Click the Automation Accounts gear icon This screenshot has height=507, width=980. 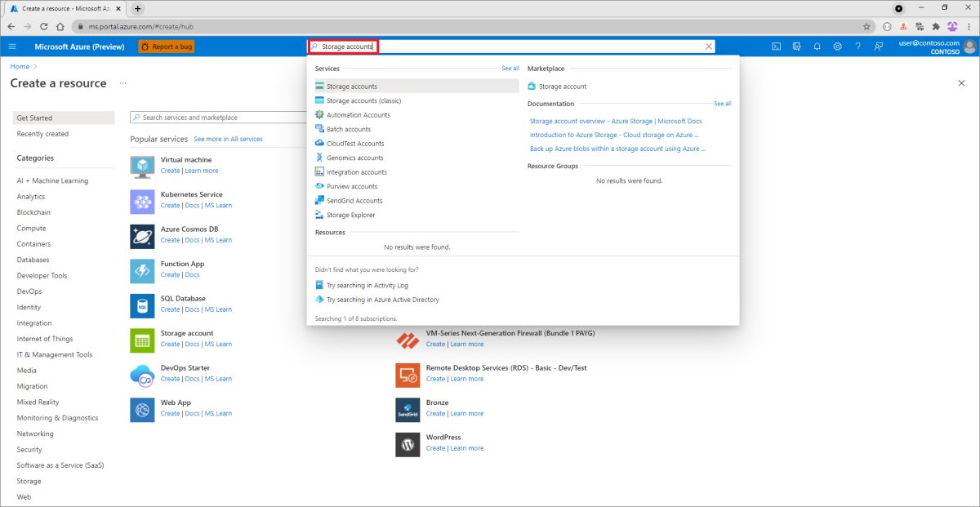pyautogui.click(x=319, y=115)
